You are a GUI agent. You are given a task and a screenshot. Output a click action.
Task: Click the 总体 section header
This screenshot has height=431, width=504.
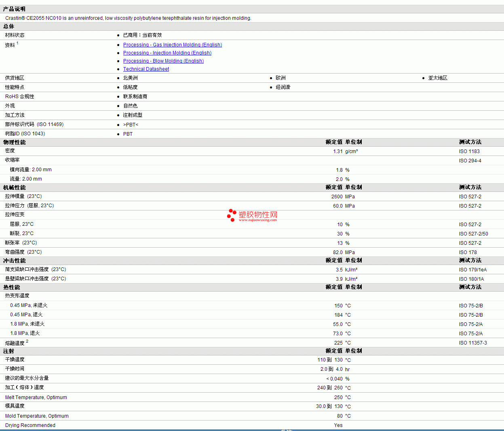(8, 26)
